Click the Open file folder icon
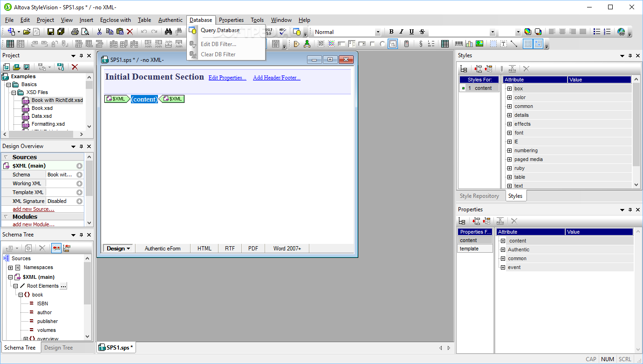 point(27,32)
